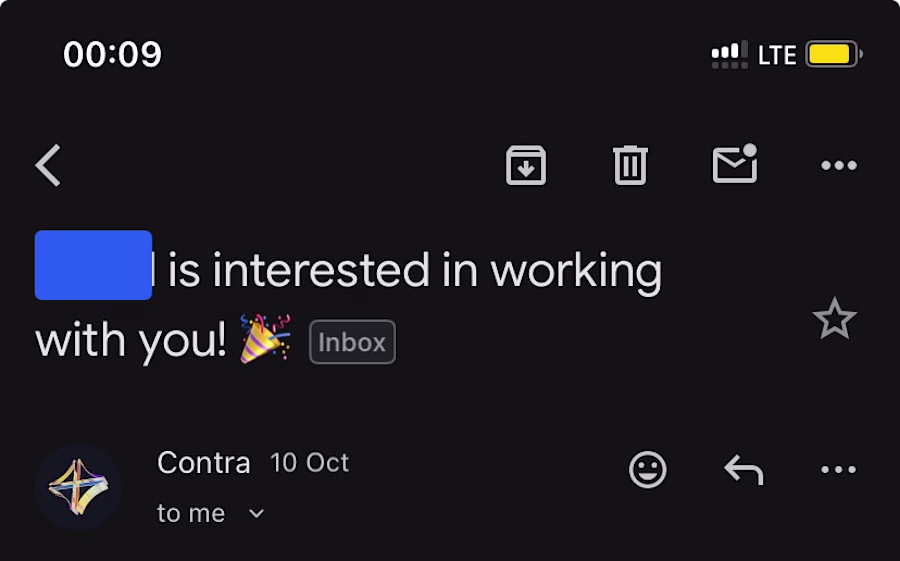Open the Contra sender avatar
This screenshot has height=561, width=900.
click(x=78, y=488)
